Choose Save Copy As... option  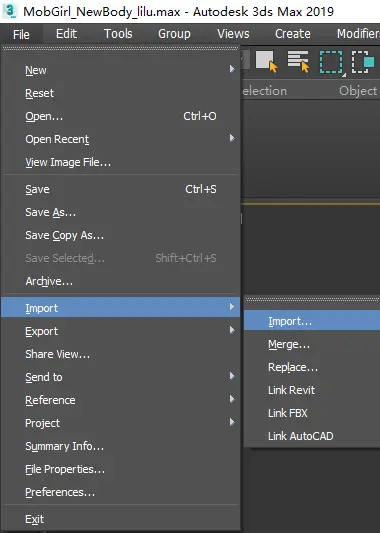[121, 235]
